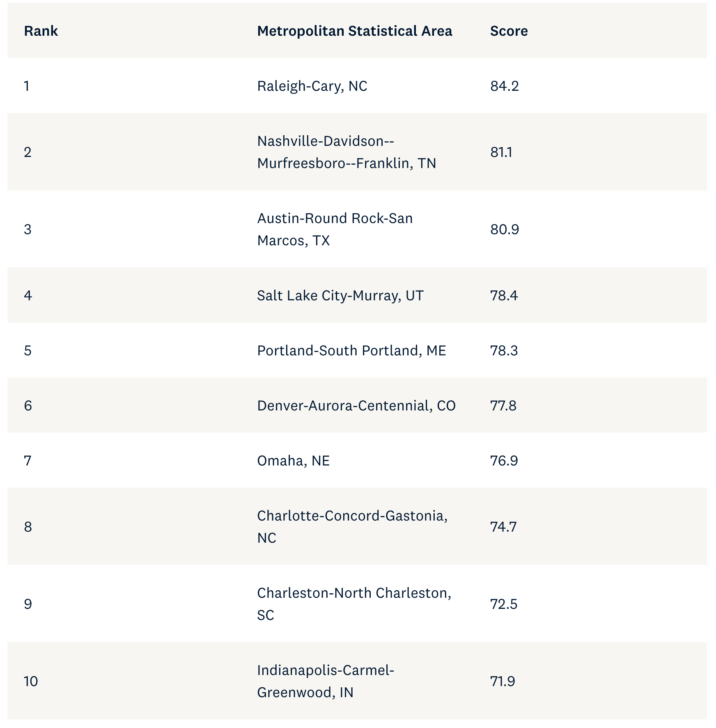This screenshot has width=716, height=728.
Task: Select Salt Lake City-Murray, UT row
Action: (357, 295)
